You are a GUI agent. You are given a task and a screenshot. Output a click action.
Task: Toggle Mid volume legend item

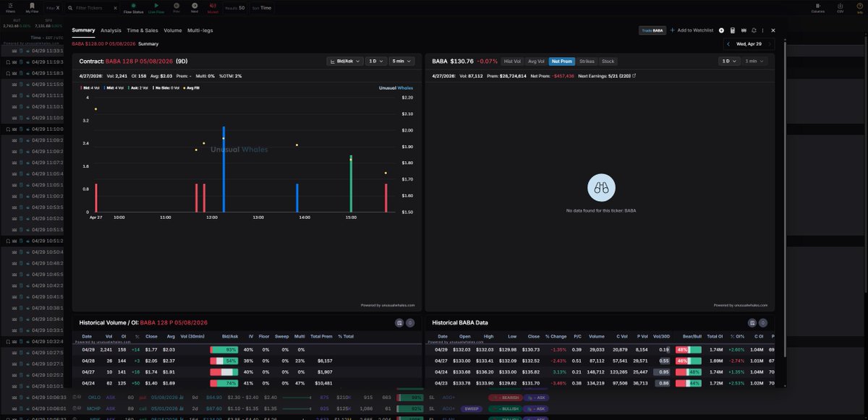[x=112, y=87]
